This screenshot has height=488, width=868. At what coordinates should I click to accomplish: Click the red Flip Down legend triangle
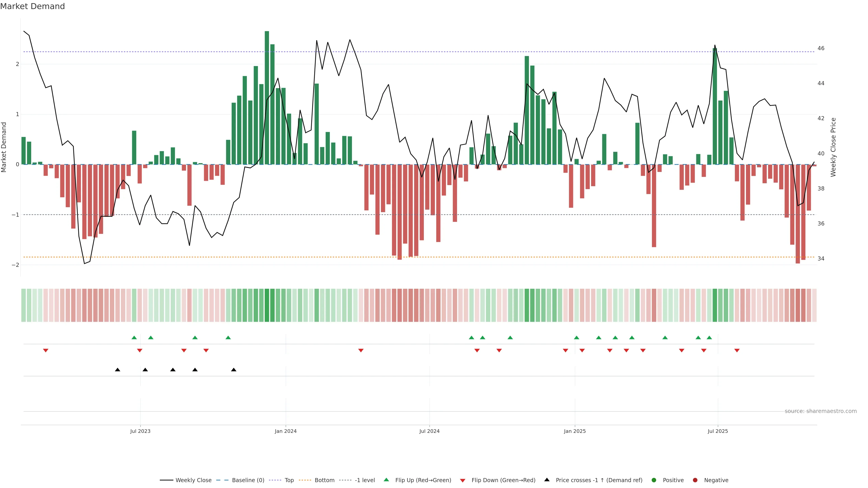[x=463, y=480]
